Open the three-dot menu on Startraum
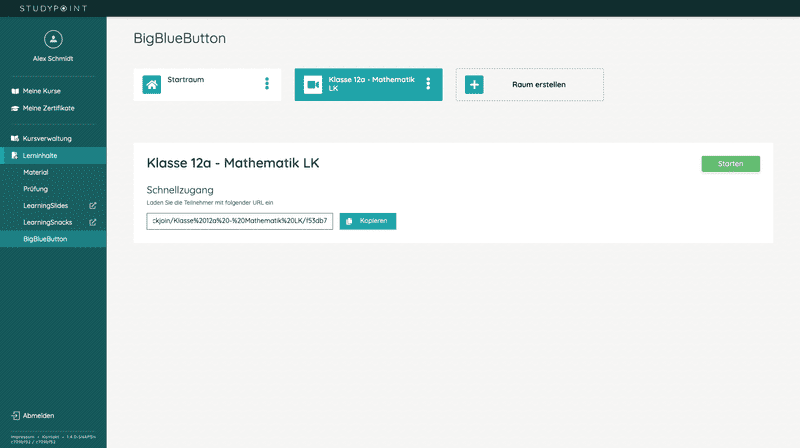The width and height of the screenshot is (800, 448). click(x=267, y=84)
